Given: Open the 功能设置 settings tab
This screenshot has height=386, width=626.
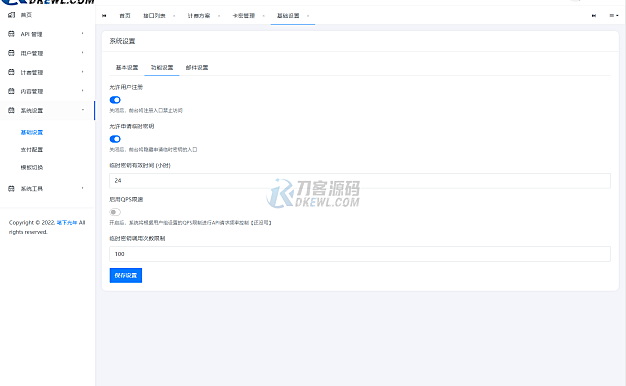Looking at the screenshot, I should tap(162, 67).
